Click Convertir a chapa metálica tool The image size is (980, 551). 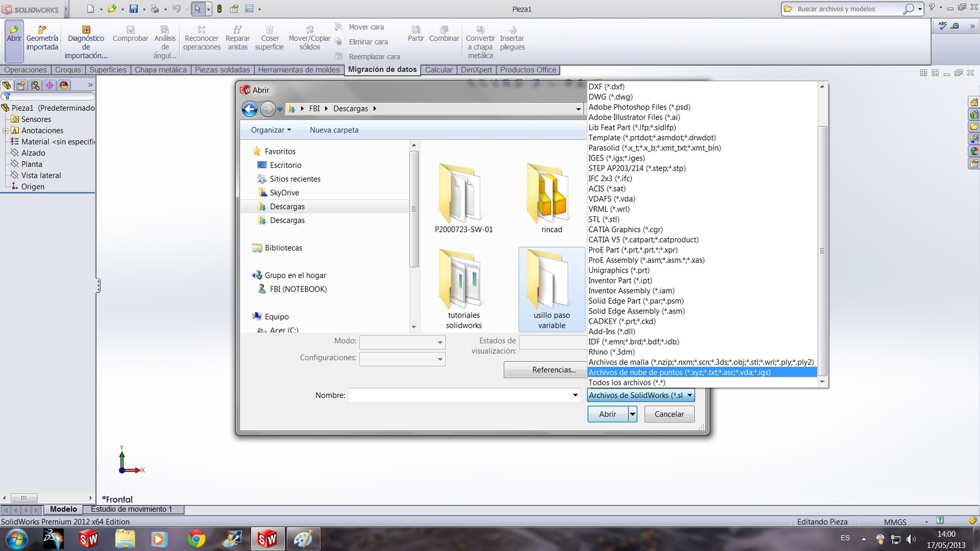coord(480,42)
